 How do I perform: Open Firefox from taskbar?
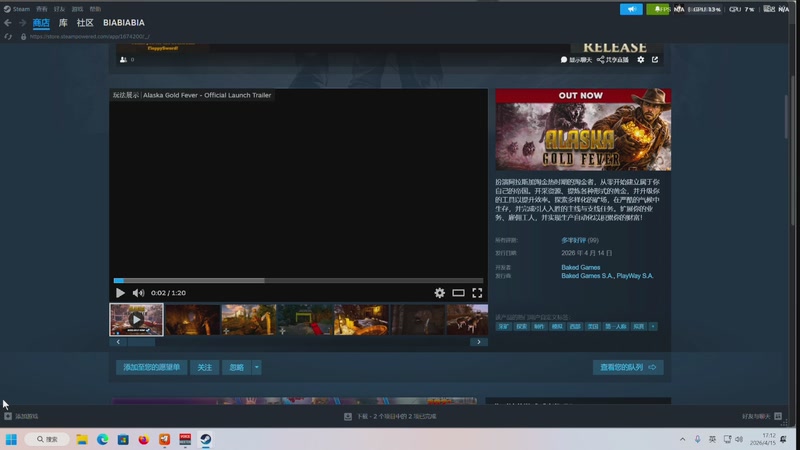tap(144, 439)
